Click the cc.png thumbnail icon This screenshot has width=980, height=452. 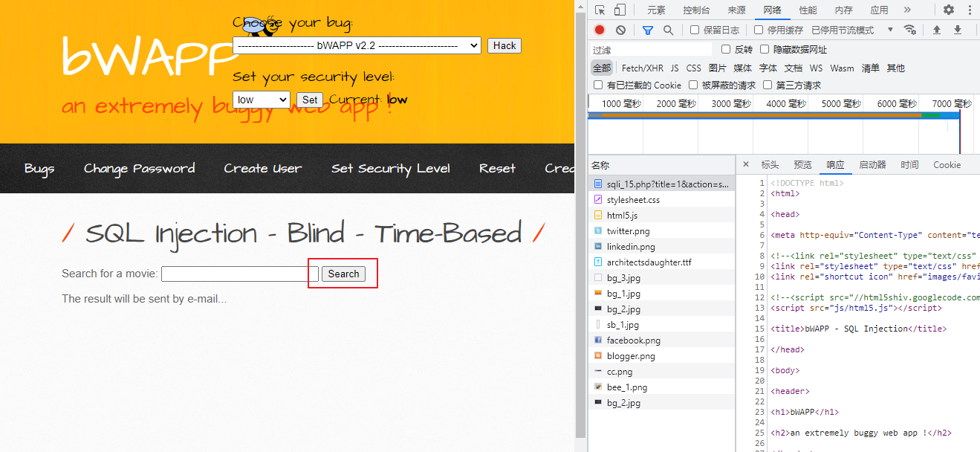(x=598, y=372)
